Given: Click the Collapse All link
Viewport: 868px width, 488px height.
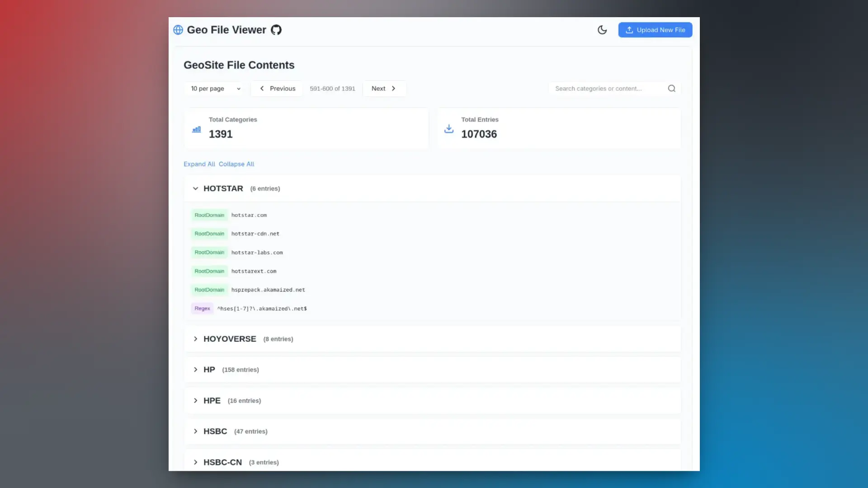Looking at the screenshot, I should click(236, 164).
